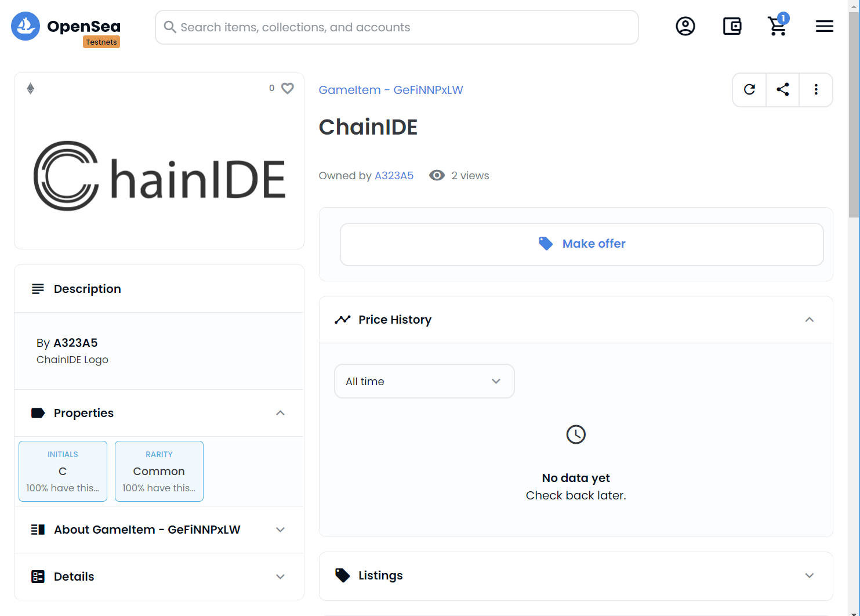Toggle the favorite heart on the item
The image size is (860, 616).
point(288,88)
